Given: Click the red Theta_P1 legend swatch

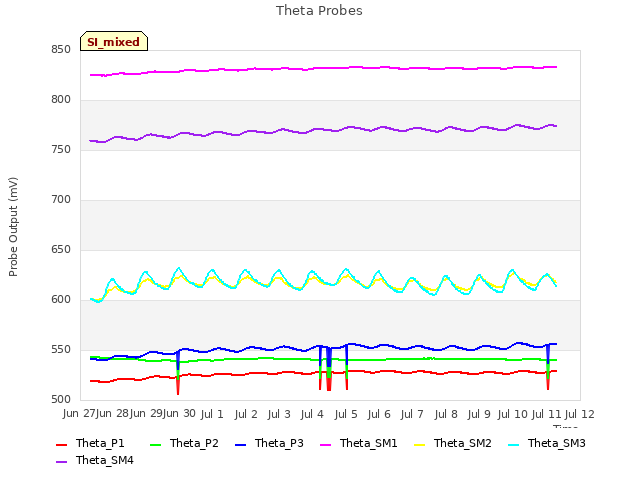Looking at the screenshot, I should (x=61, y=444).
